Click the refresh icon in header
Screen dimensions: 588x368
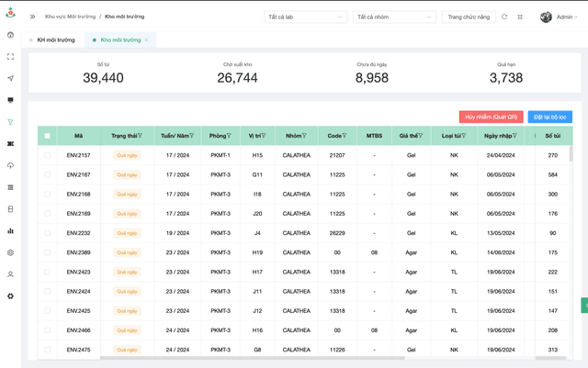point(504,17)
